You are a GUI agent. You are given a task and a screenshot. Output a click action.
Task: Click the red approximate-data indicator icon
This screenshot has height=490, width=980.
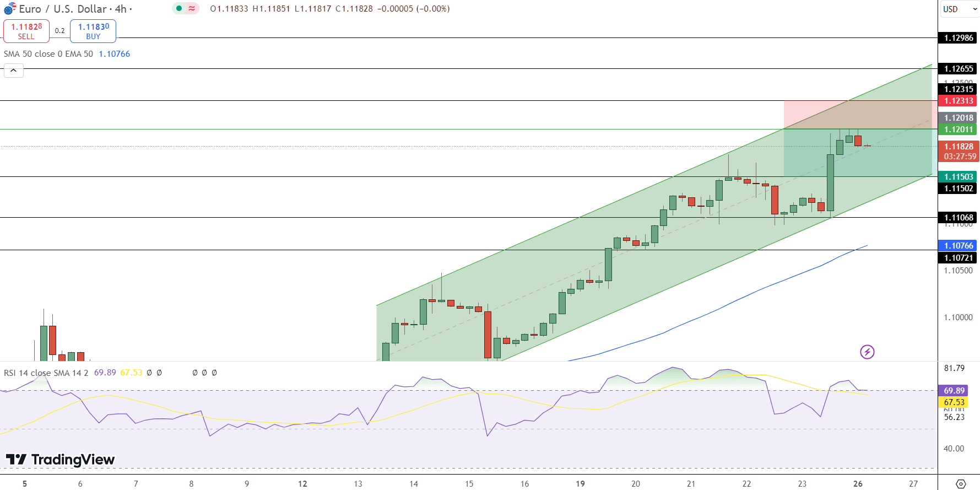(192, 9)
